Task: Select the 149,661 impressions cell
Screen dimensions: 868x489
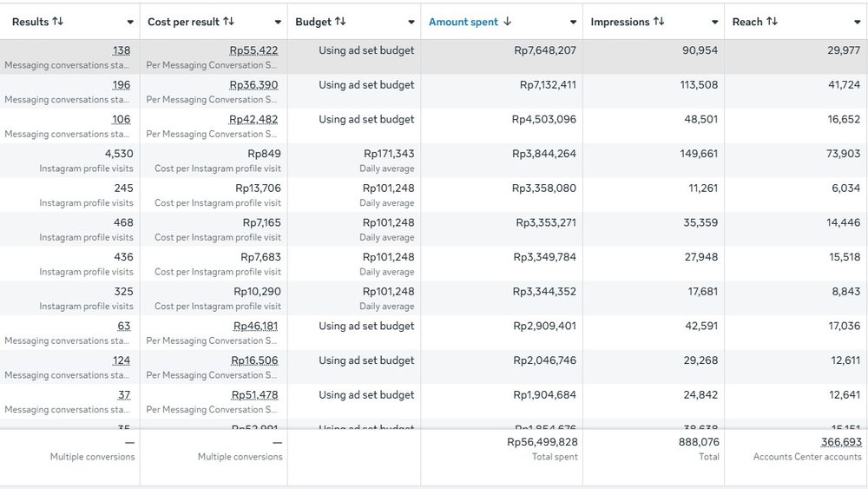Action: 654,160
